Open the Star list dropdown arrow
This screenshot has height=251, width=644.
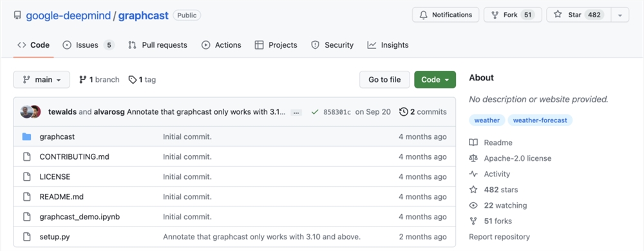pyautogui.click(x=620, y=15)
